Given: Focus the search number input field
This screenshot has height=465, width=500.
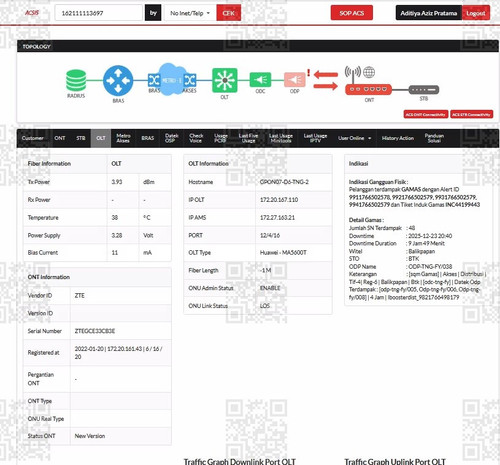Looking at the screenshot, I should pos(99,13).
